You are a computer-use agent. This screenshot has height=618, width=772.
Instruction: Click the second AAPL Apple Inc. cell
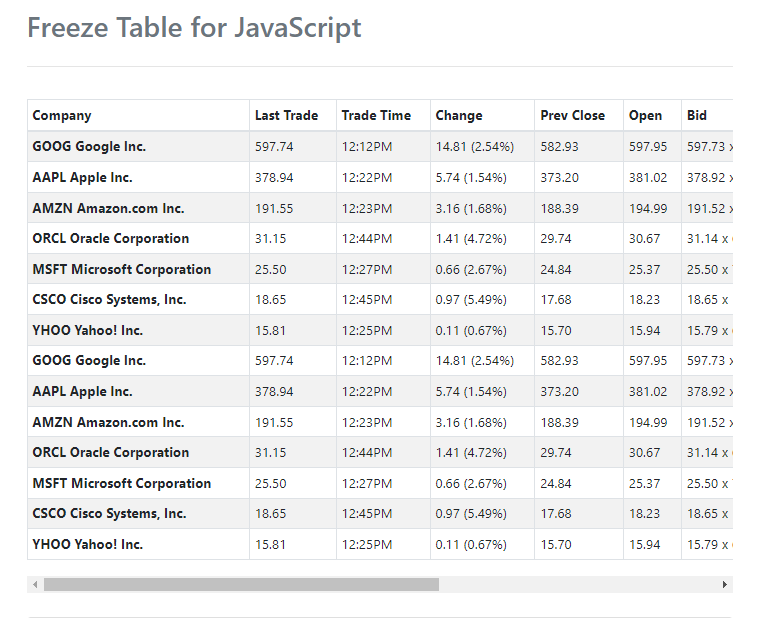(x=138, y=391)
